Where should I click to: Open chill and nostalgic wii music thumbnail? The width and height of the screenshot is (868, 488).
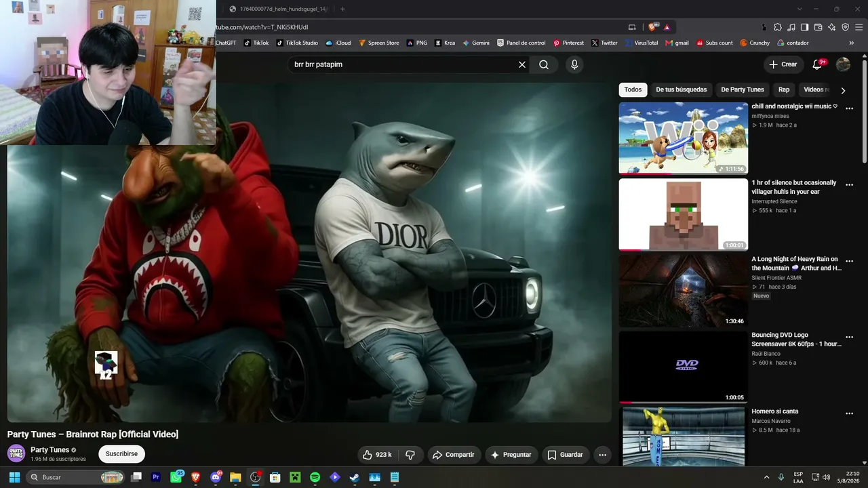[683, 138]
